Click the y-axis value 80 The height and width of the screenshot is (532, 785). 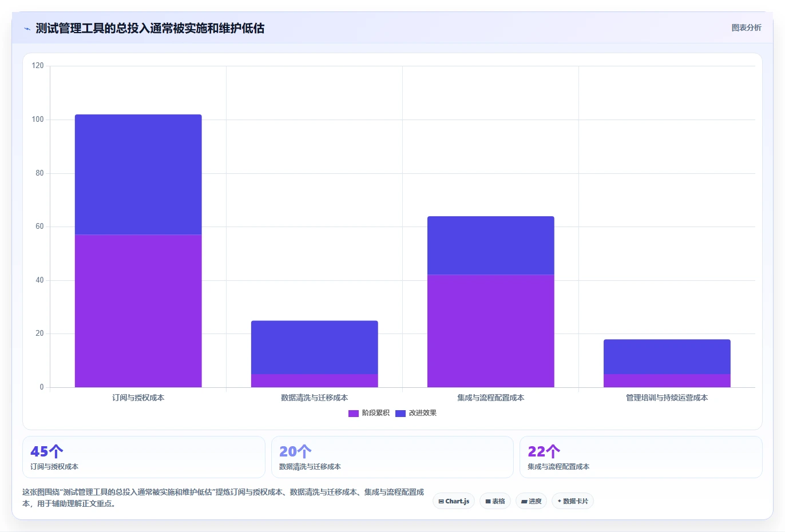(39, 173)
